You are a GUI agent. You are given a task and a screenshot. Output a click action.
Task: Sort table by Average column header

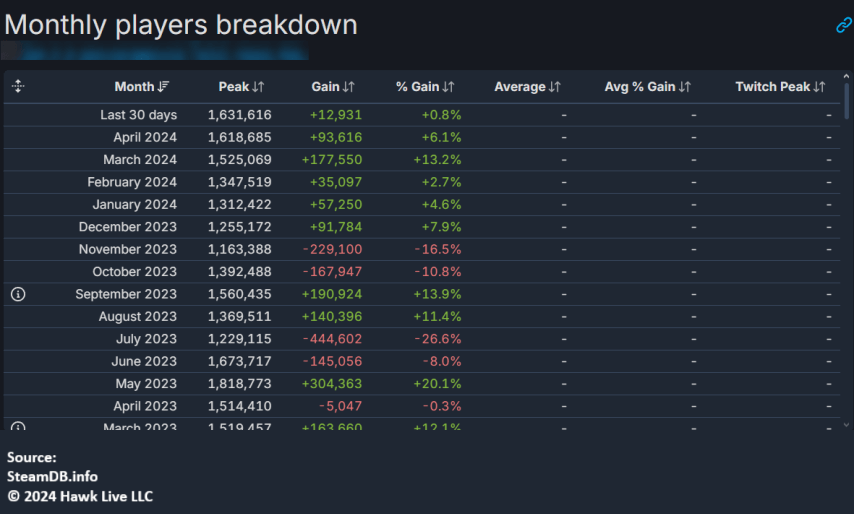pos(519,87)
